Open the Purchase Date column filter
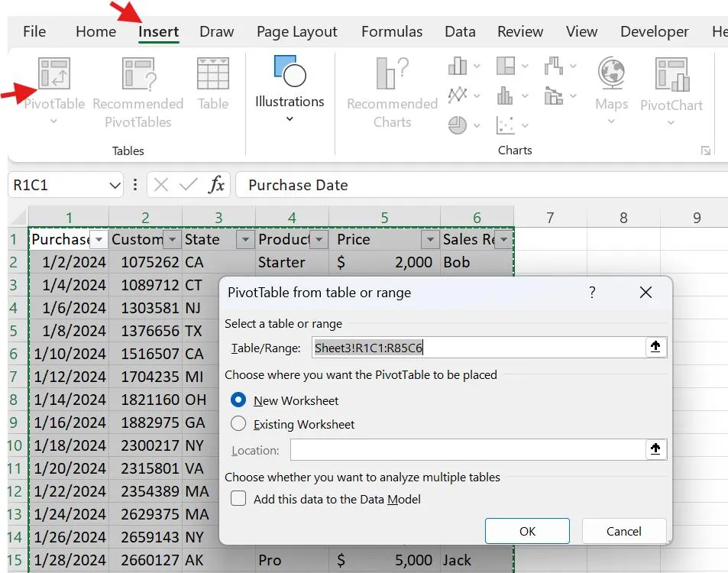 (99, 240)
